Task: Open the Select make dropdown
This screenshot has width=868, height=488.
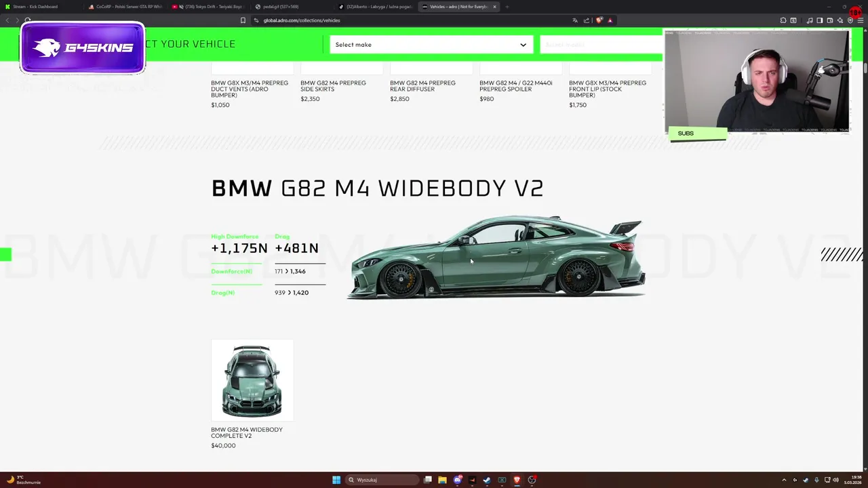Action: coord(431,45)
